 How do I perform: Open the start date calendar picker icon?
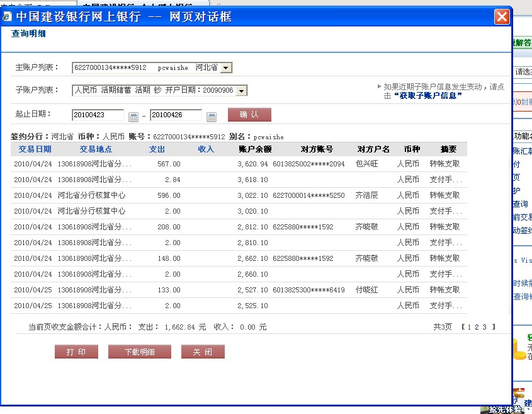tap(133, 117)
